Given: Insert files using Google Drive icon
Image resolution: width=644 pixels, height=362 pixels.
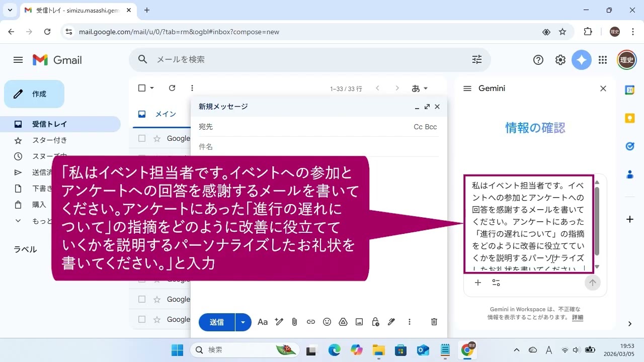Looking at the screenshot, I should [x=343, y=322].
